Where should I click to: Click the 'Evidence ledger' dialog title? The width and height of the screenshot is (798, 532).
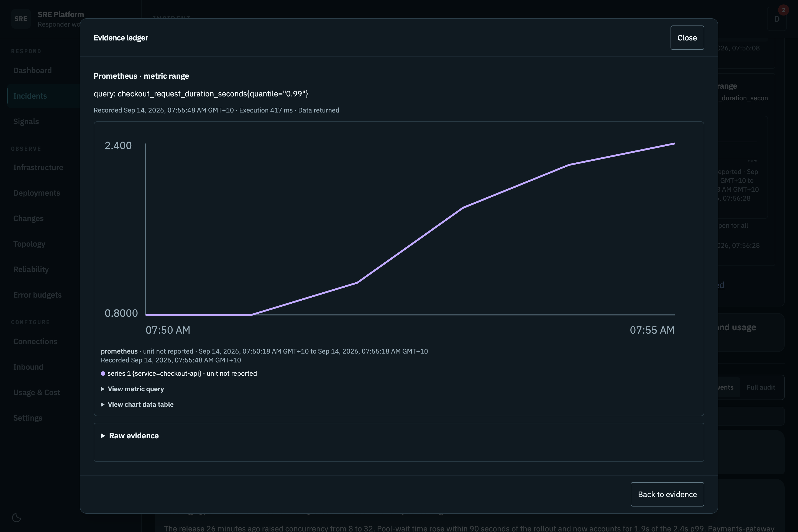tap(121, 38)
